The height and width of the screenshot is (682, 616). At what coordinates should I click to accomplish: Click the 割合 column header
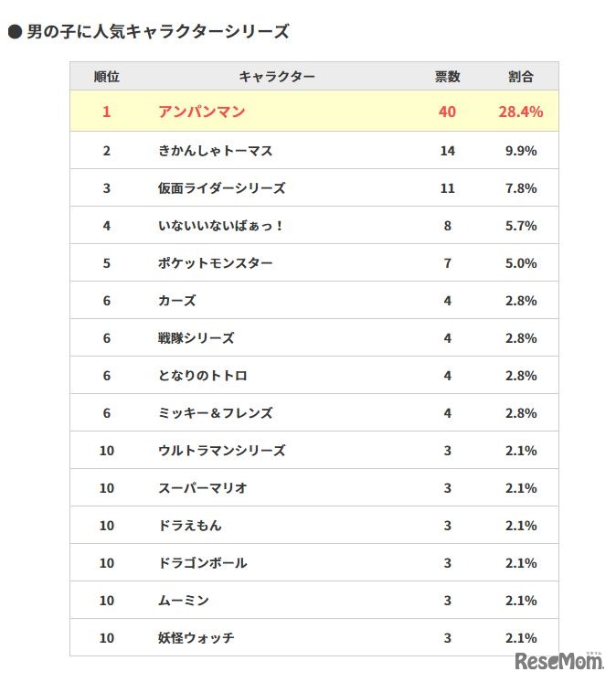[521, 77]
